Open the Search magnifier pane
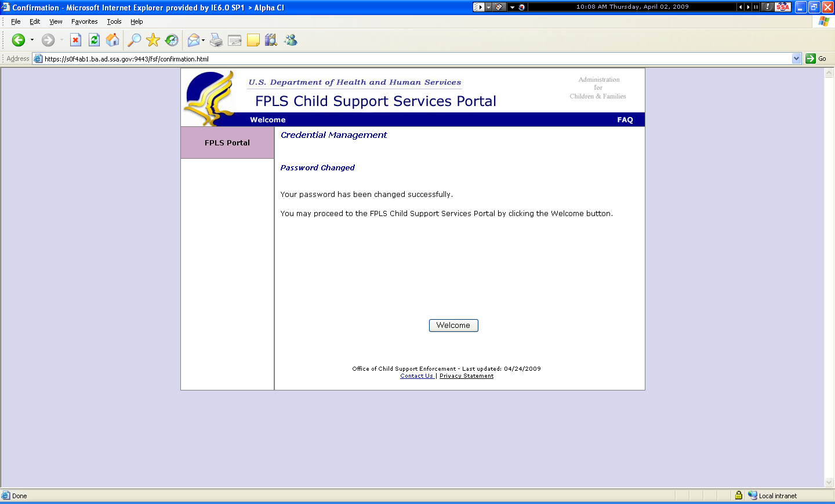The width and height of the screenshot is (835, 504). coord(135,40)
